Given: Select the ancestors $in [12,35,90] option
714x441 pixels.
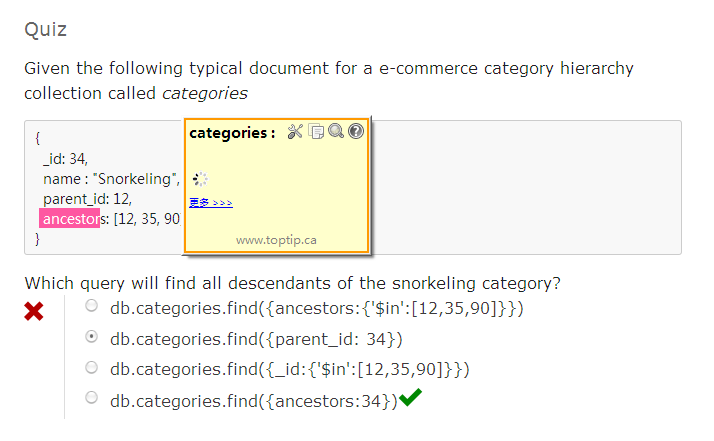Looking at the screenshot, I should coord(92,305).
